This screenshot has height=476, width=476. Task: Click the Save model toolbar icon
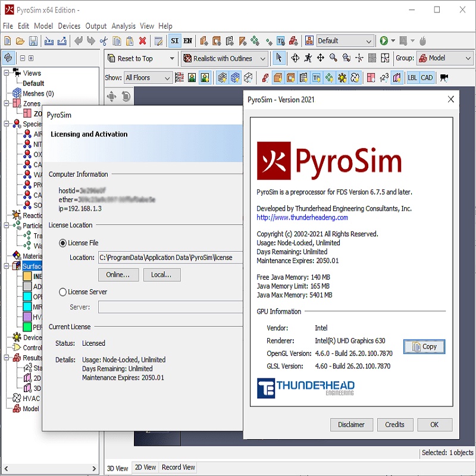point(33,41)
